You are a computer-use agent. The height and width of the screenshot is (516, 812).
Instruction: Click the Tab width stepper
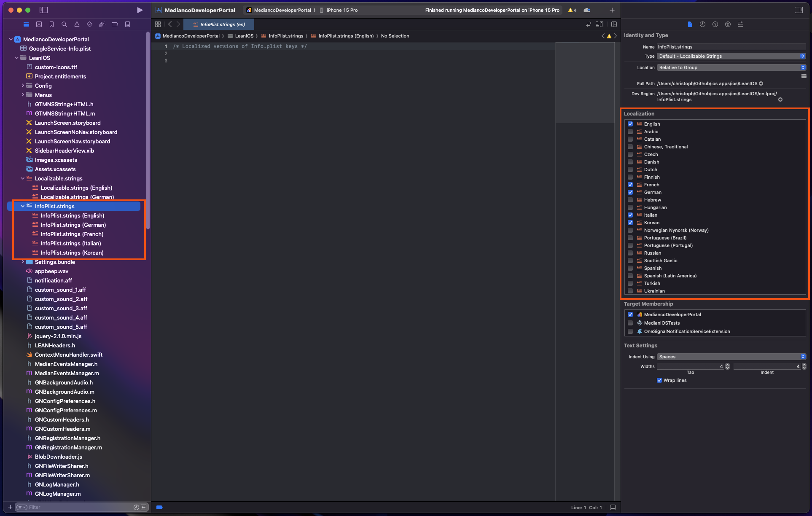click(727, 366)
